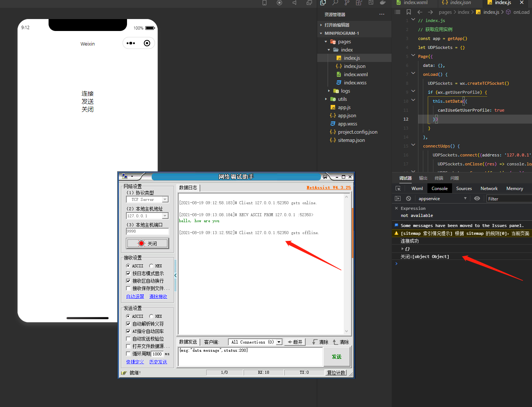This screenshot has height=407, width=532.
Task: Select the receive ASCII radio button
Action: click(x=128, y=266)
